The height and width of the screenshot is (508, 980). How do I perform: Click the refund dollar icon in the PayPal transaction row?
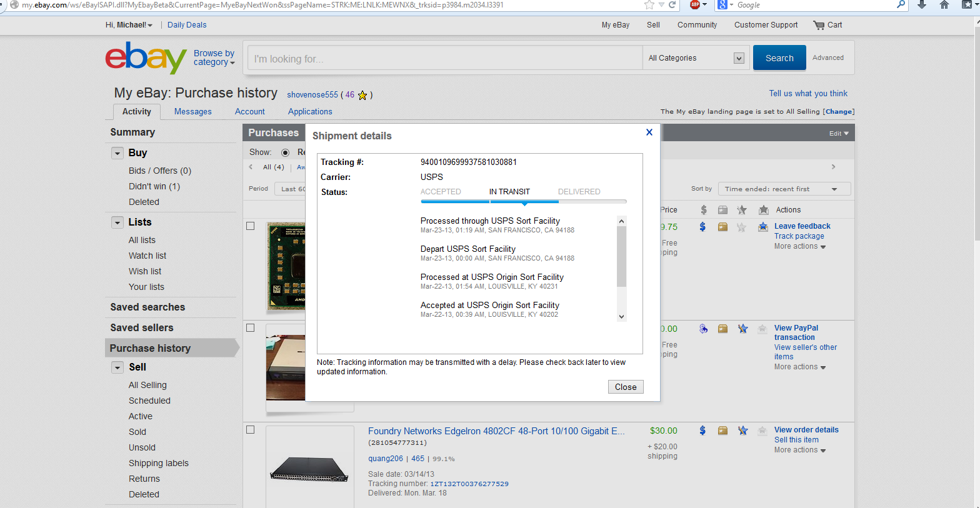point(703,329)
